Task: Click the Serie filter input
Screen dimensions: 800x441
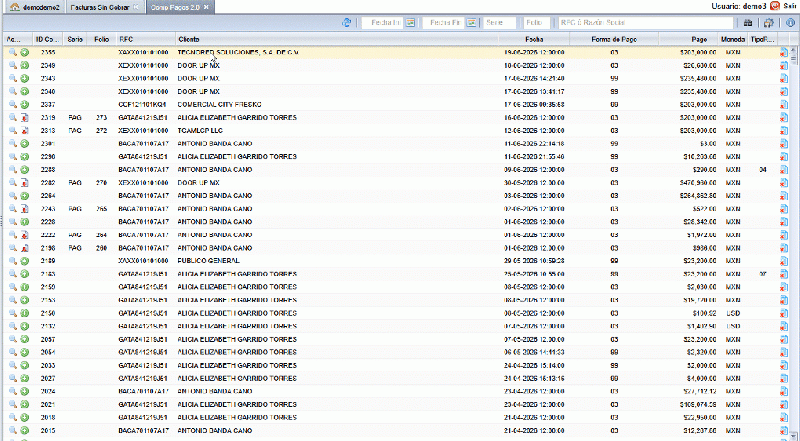Action: tap(499, 22)
